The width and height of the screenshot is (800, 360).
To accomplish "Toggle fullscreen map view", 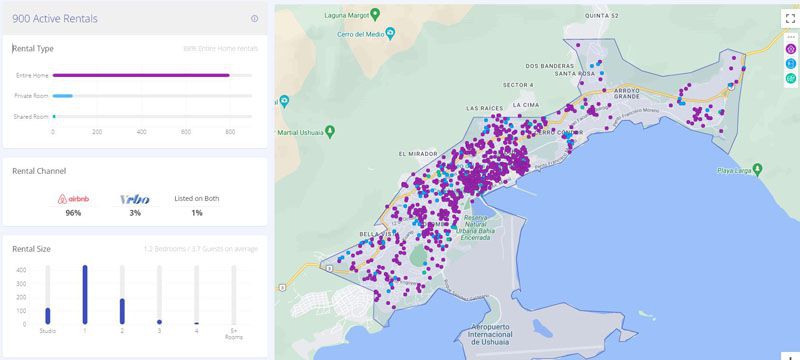I will click(790, 19).
